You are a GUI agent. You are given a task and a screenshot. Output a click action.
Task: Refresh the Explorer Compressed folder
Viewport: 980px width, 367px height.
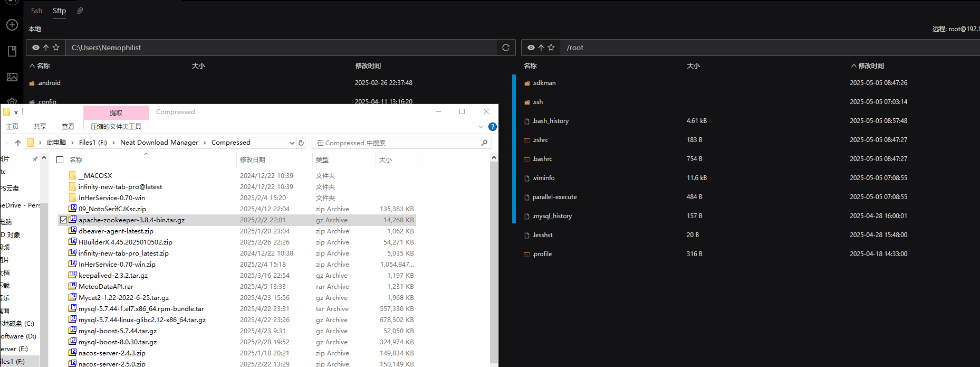coord(301,143)
